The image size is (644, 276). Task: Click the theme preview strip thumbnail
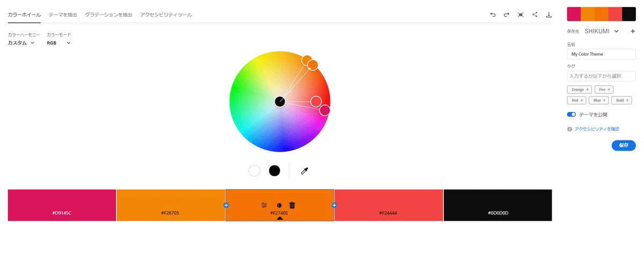click(x=601, y=14)
